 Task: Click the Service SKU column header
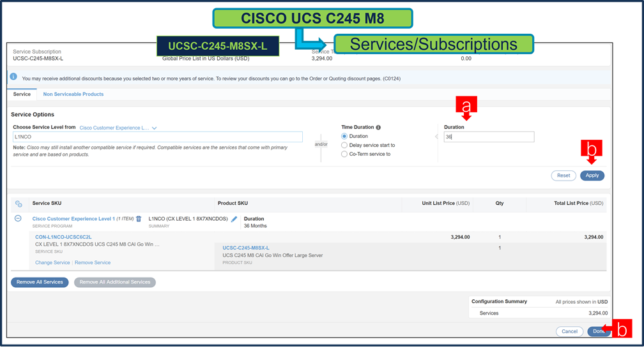coord(47,204)
